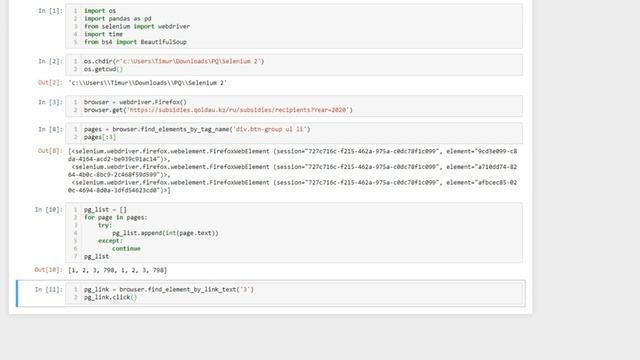640x360 pixels.
Task: Click the Out[2]: prompt label
Action: click(50, 83)
